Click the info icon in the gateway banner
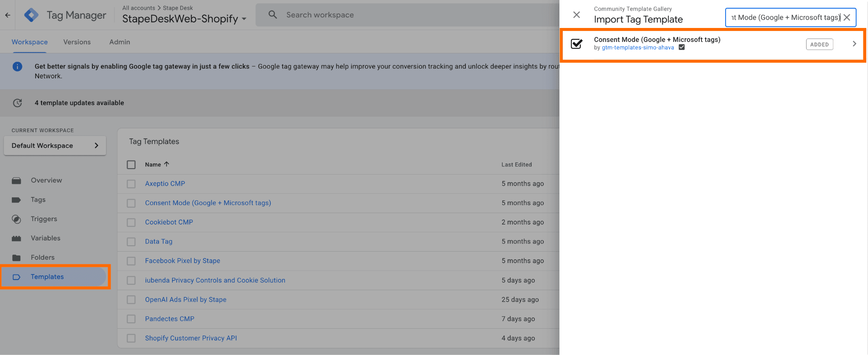The height and width of the screenshot is (355, 868). coord(17,67)
